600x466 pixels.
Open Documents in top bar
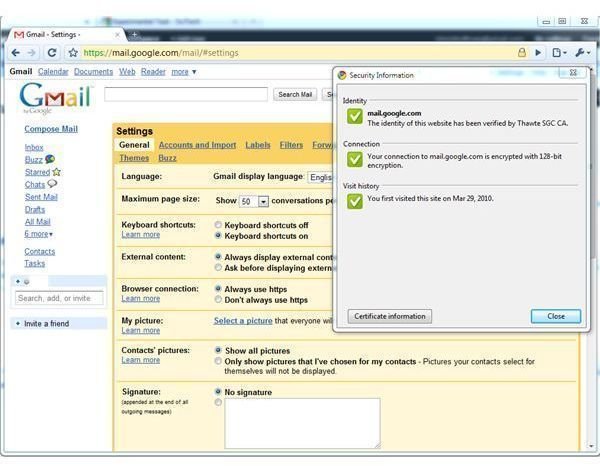(93, 72)
